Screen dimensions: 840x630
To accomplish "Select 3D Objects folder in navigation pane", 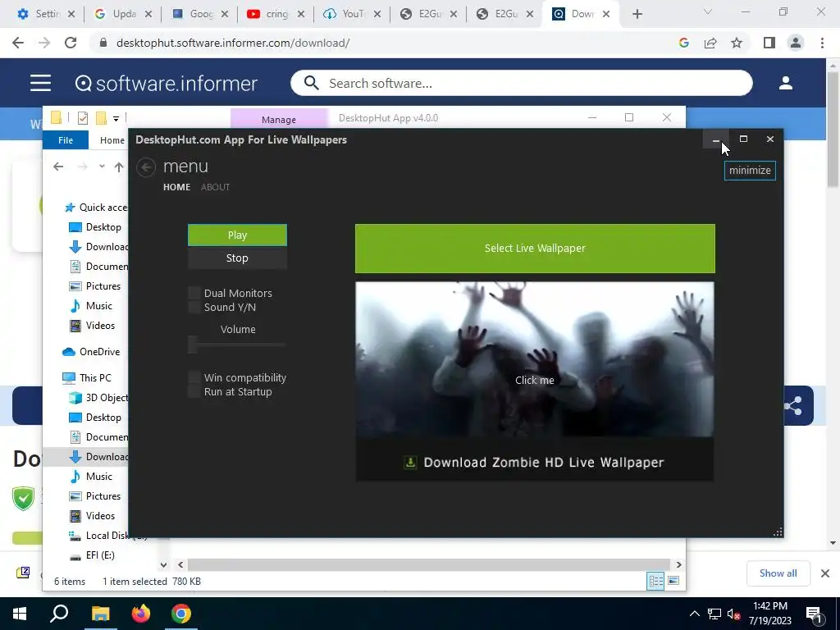I will (98, 398).
